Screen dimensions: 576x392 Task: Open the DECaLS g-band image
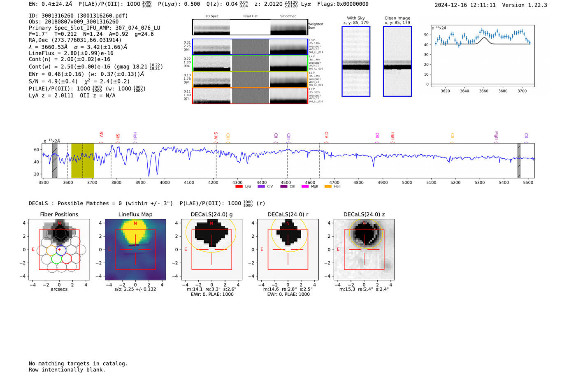click(x=212, y=249)
